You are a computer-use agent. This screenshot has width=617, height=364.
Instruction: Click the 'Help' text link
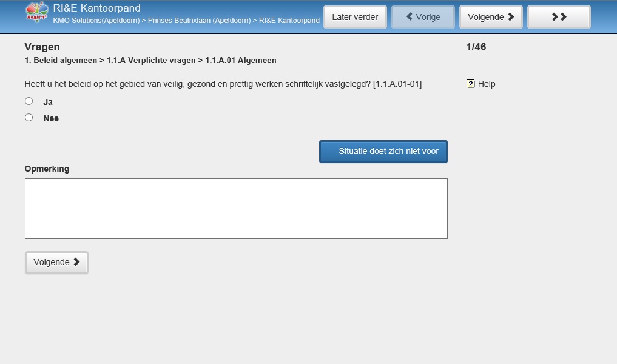click(x=487, y=84)
